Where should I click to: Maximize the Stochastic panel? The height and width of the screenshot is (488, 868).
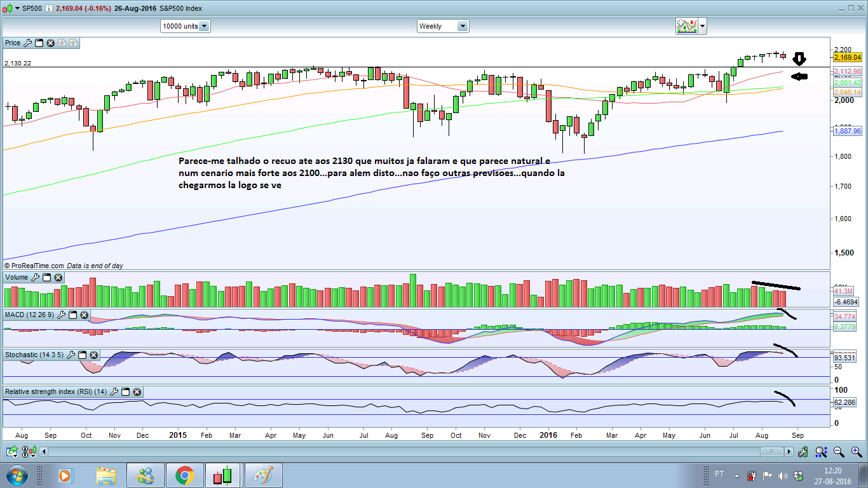pos(82,355)
